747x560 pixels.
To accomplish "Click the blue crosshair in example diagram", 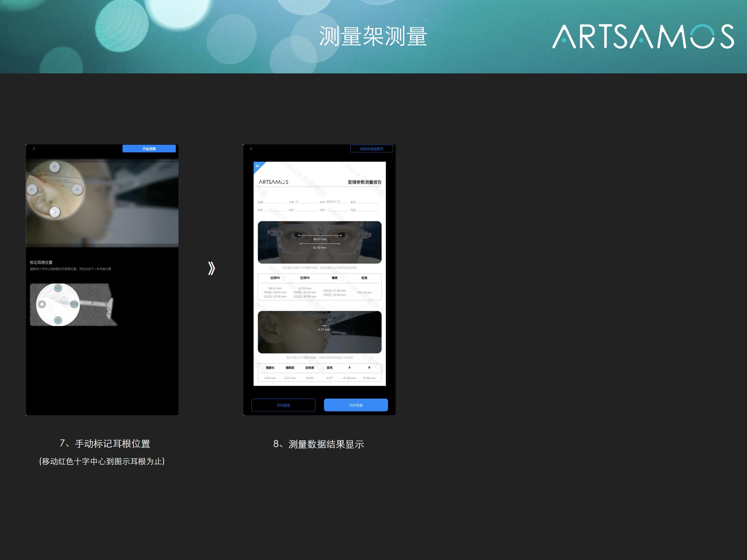I will click(x=64, y=300).
